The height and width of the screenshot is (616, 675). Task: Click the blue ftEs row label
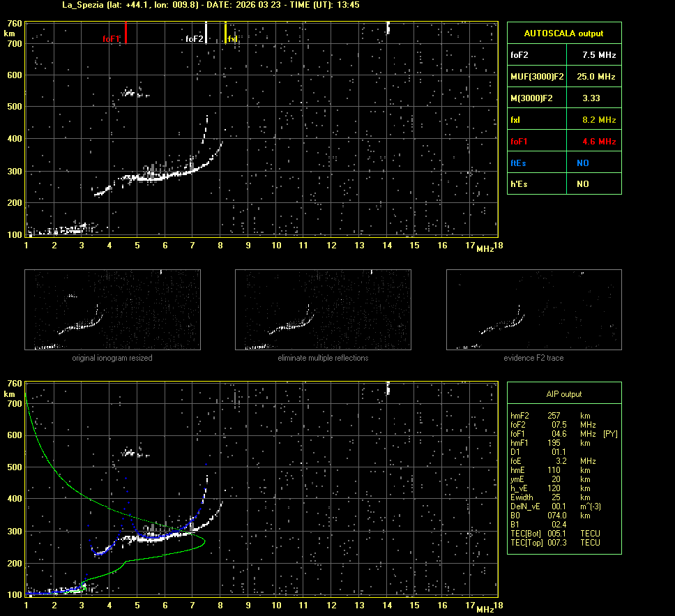[x=518, y=163]
